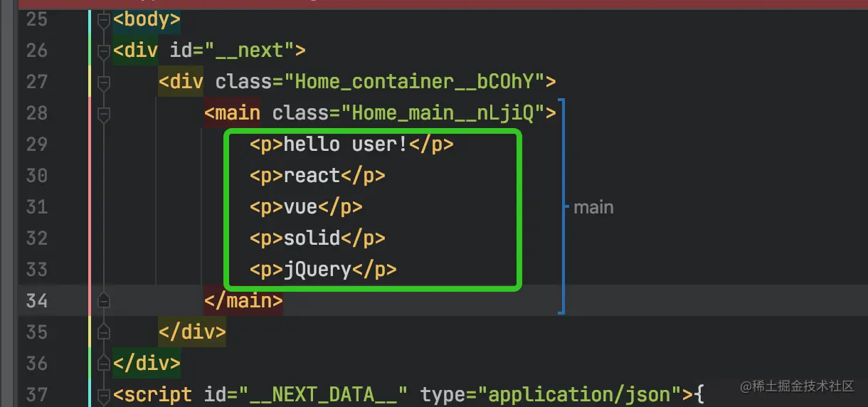
Task: Click line number 32 in the gutter
Action: click(x=36, y=238)
